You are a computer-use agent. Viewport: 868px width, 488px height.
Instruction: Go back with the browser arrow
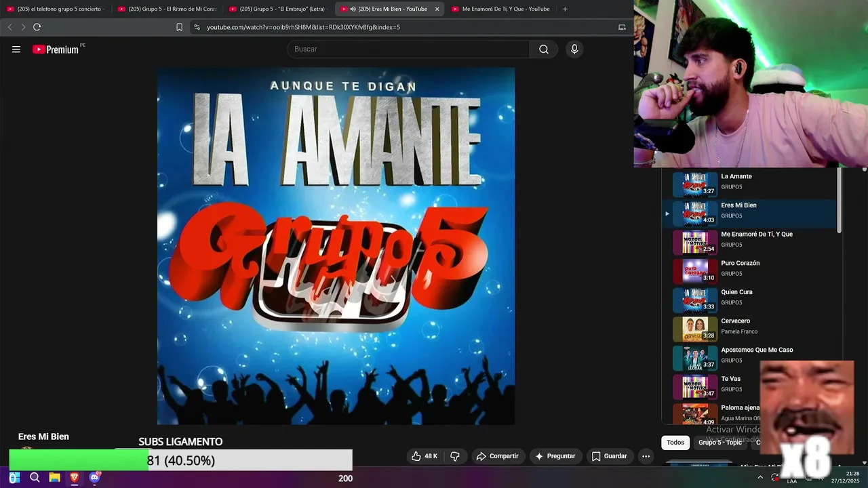coord(9,27)
